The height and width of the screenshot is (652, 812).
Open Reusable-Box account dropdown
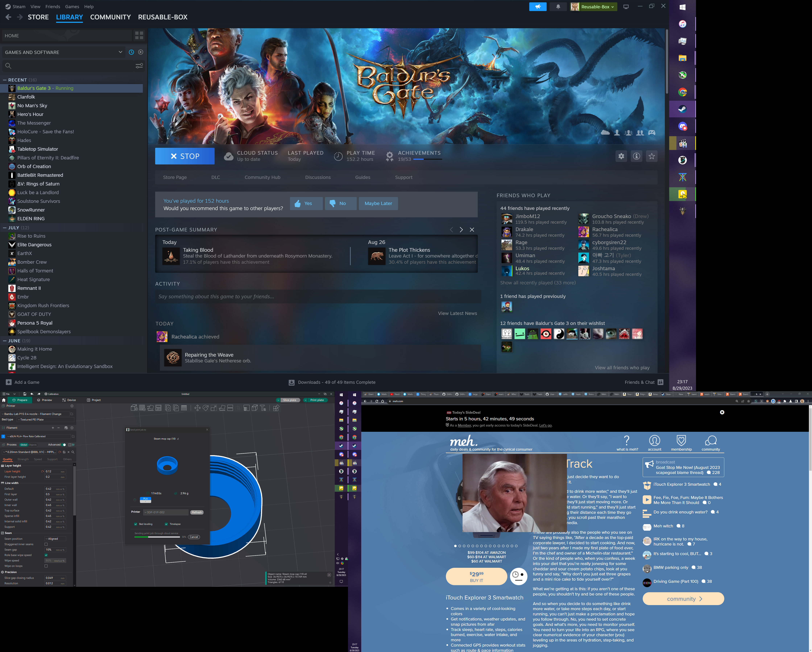point(594,7)
